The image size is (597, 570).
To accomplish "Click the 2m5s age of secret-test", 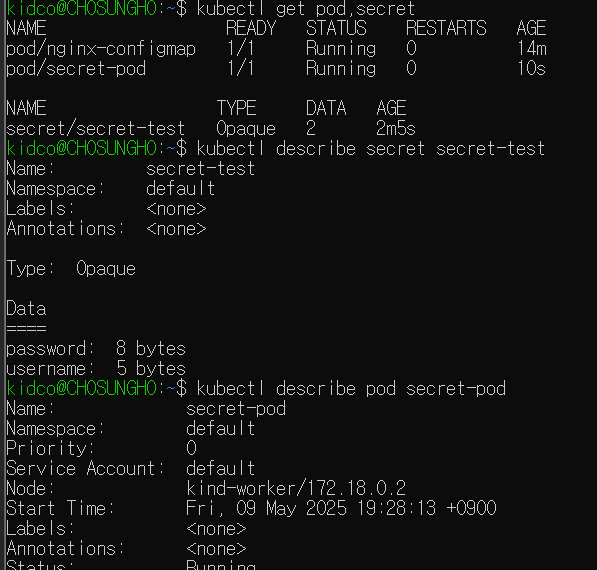I will coord(396,129).
